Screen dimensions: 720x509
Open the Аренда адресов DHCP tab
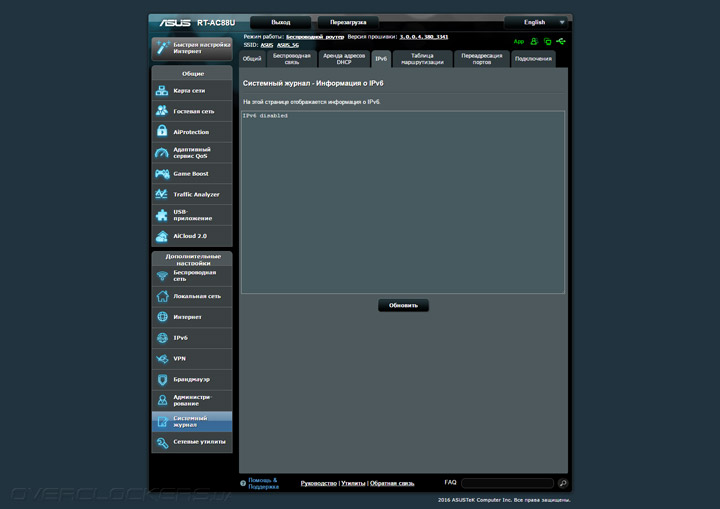[344, 59]
